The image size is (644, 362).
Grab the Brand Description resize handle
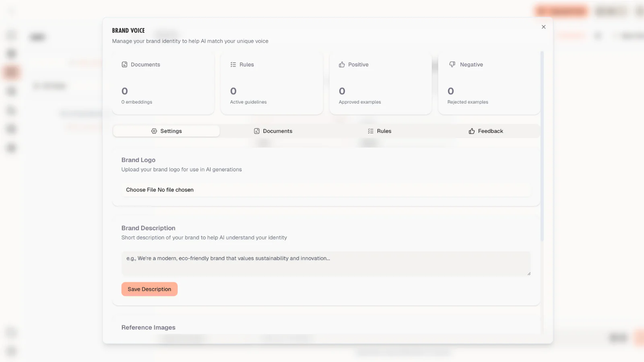(x=528, y=274)
